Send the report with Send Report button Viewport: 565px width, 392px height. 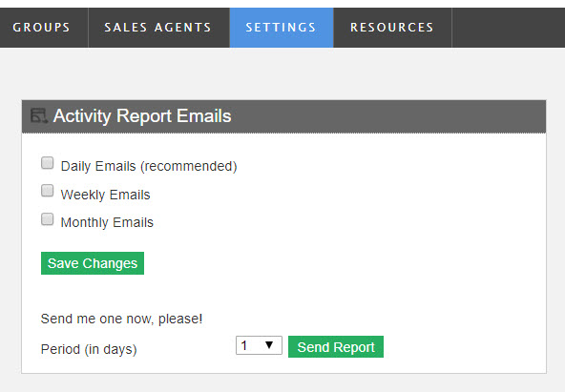(x=336, y=346)
